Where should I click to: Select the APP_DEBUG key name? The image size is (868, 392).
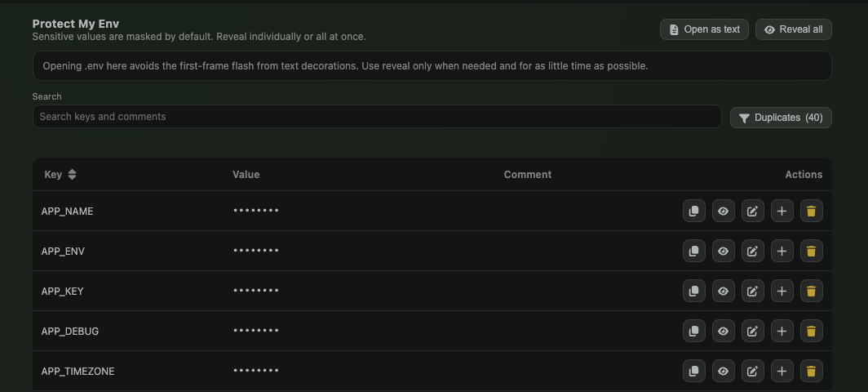click(x=70, y=331)
